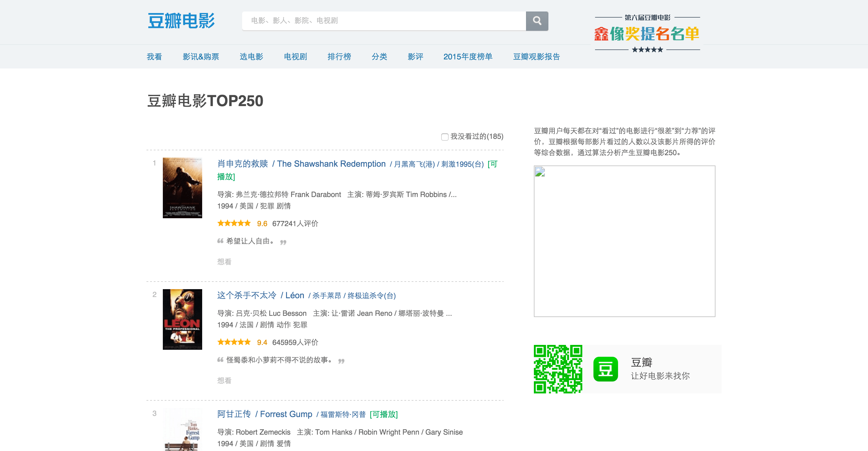Toggle the 我没看过的 checkbox
The width and height of the screenshot is (868, 451).
pyautogui.click(x=445, y=137)
